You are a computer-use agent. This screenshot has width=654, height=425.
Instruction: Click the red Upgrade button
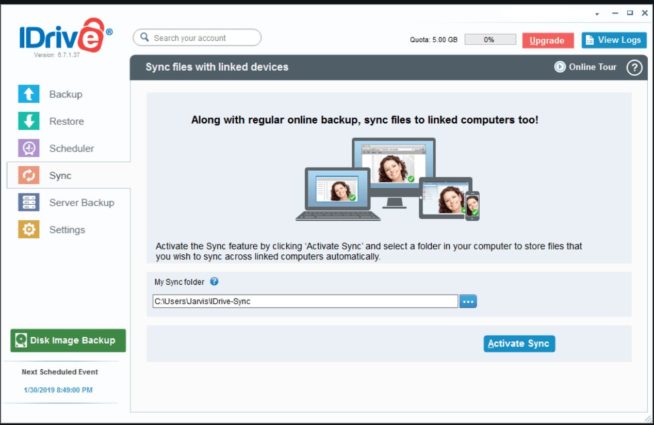[548, 40]
